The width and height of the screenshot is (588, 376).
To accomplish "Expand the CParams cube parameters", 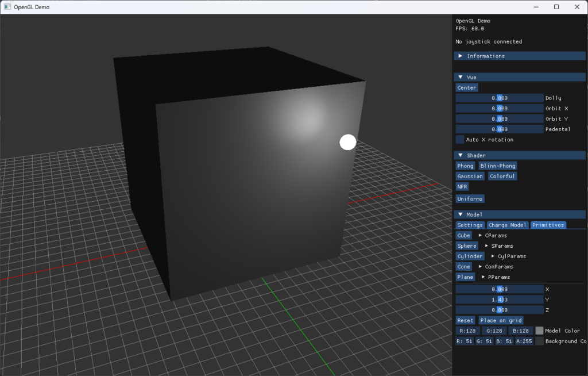I will pos(493,236).
